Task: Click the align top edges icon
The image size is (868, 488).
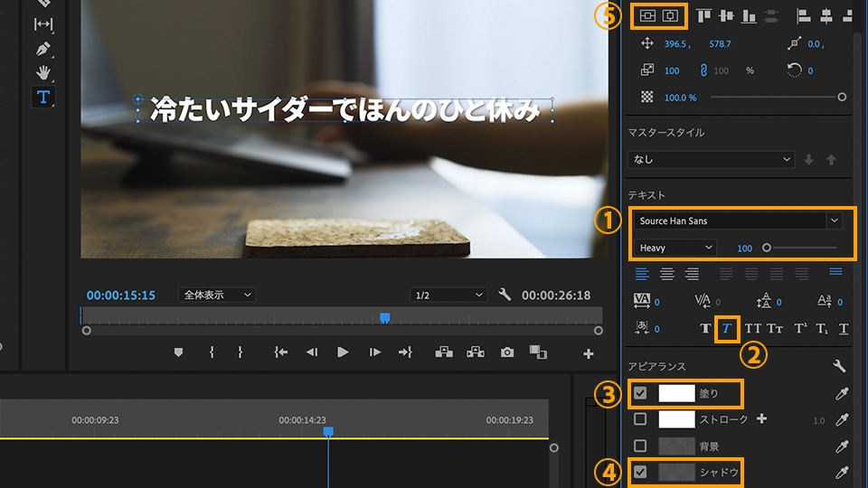Action: (x=703, y=16)
